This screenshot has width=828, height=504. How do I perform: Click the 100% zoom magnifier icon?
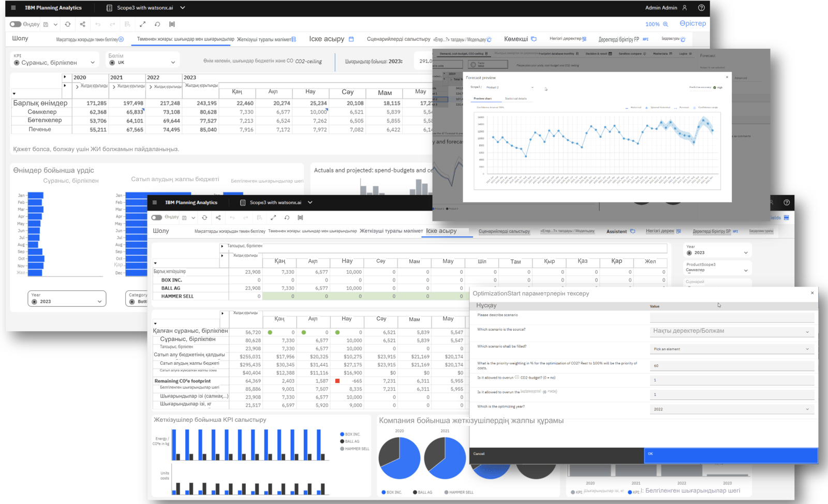666,24
